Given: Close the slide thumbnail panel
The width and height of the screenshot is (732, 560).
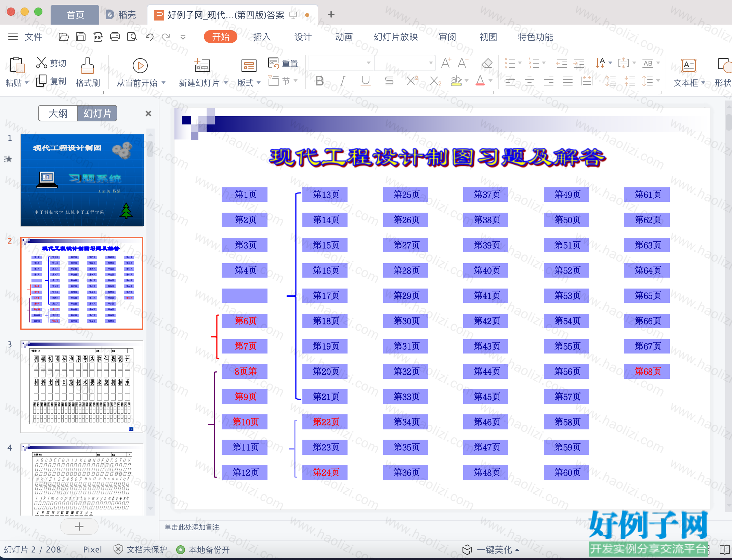Looking at the screenshot, I should tap(148, 114).
